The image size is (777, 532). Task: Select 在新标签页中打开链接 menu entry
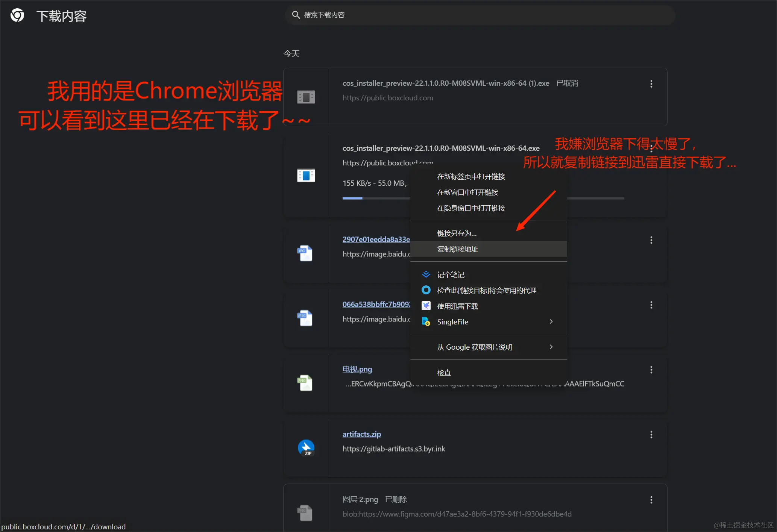pos(471,176)
